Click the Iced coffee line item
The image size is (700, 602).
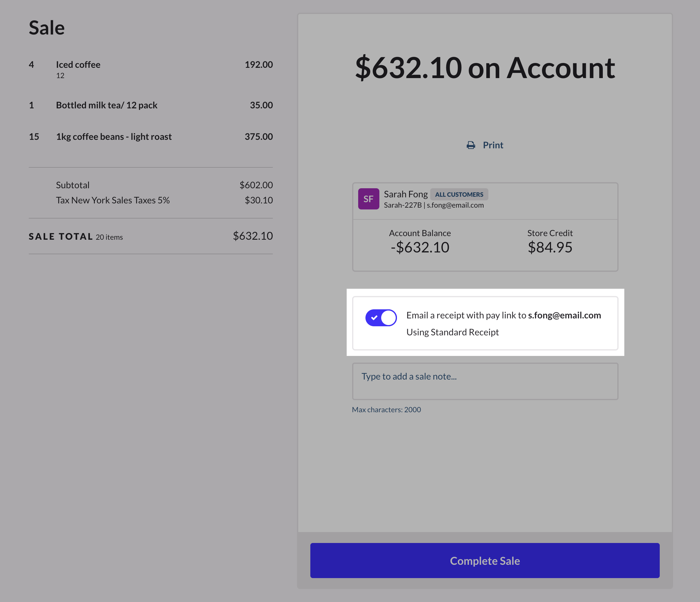(78, 64)
